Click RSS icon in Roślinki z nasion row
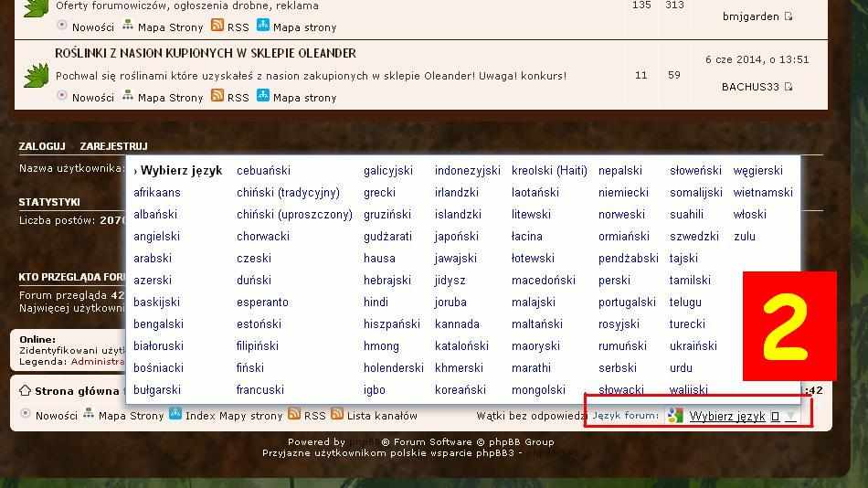The width and height of the screenshot is (868, 488). click(217, 95)
